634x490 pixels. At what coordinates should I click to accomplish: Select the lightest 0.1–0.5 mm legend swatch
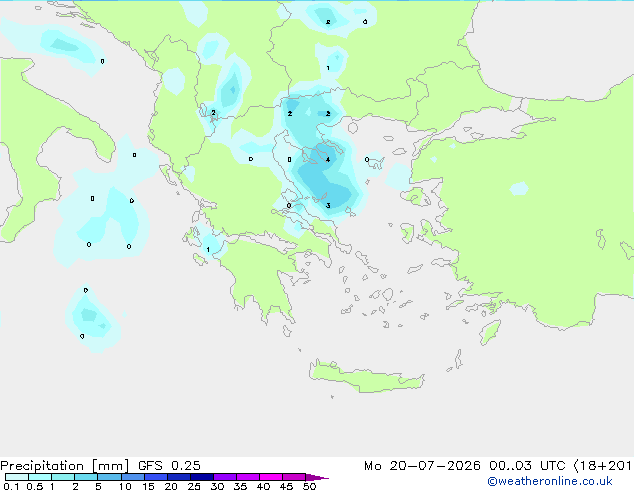[17, 477]
